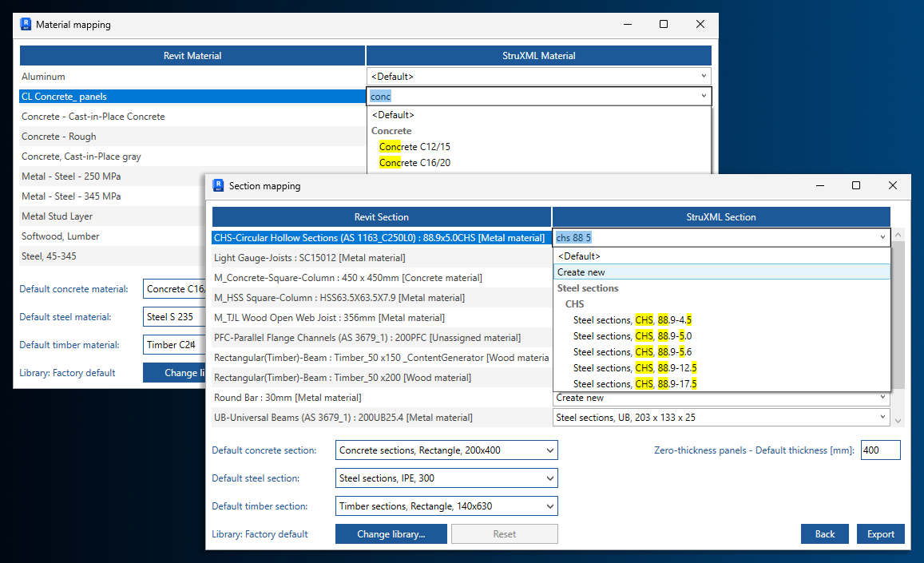Image resolution: width=924 pixels, height=563 pixels.
Task: Open Default concrete material dropdown in Material mapping
Action: coord(174,289)
